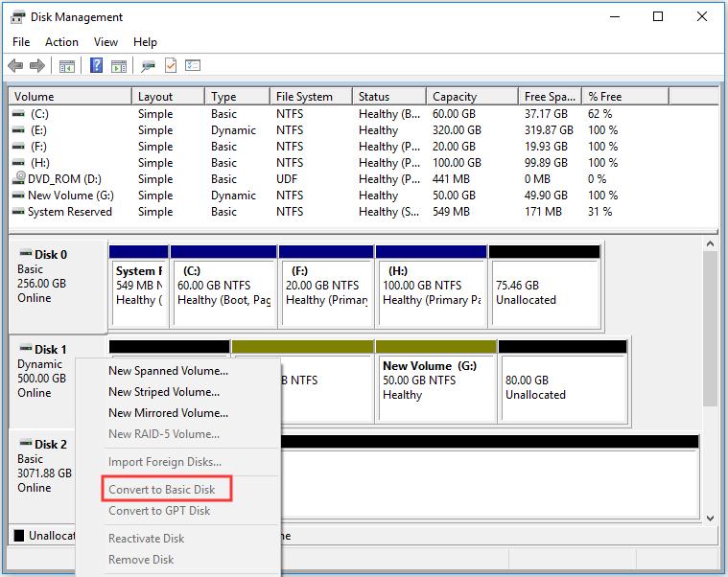Viewport: 728px width, 577px height.
Task: Choose New Spanned Volume from context menu
Action: click(x=168, y=371)
